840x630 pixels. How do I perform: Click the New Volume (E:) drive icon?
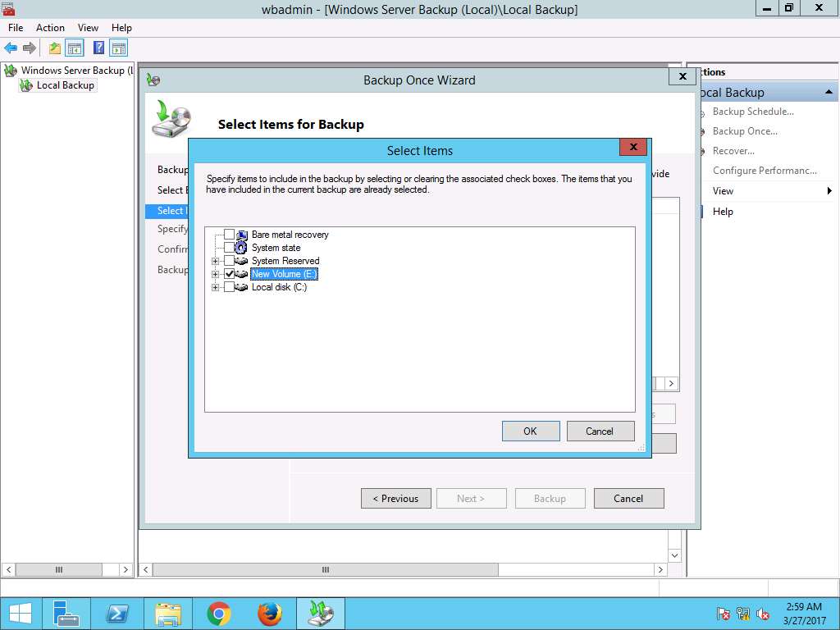[242, 274]
